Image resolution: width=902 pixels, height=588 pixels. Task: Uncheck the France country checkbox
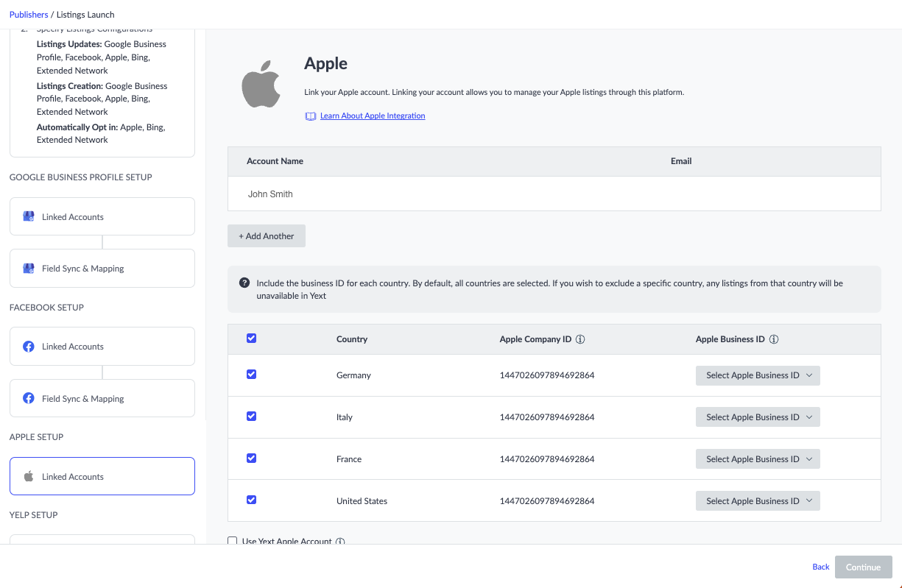pos(251,458)
